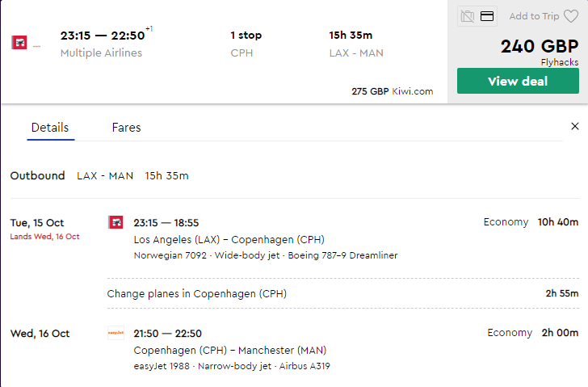Screen dimensions: 588x387
Task: Click the 1 stop CPH summary
Action: pyautogui.click(x=246, y=44)
